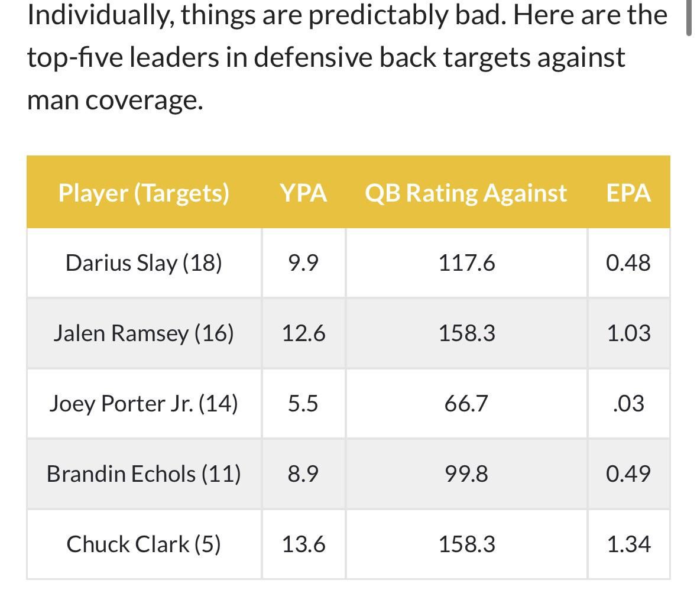Click the Brandin Echols (11) cell
The image size is (697, 616).
[x=144, y=474]
